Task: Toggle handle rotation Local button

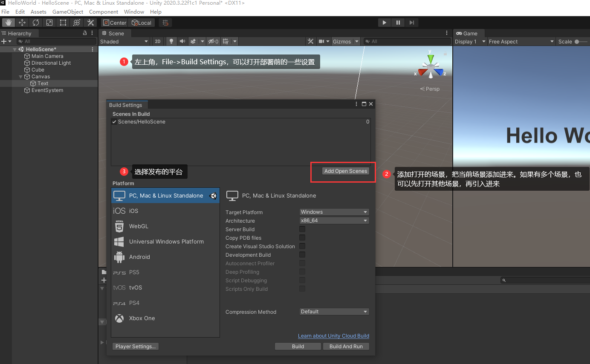Action: tap(141, 23)
